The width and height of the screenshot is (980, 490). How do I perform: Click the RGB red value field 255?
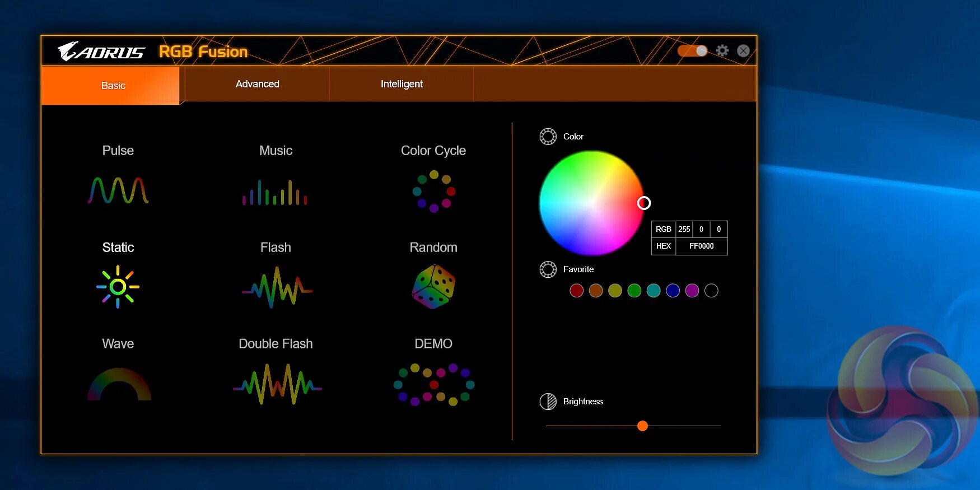pyautogui.click(x=684, y=230)
